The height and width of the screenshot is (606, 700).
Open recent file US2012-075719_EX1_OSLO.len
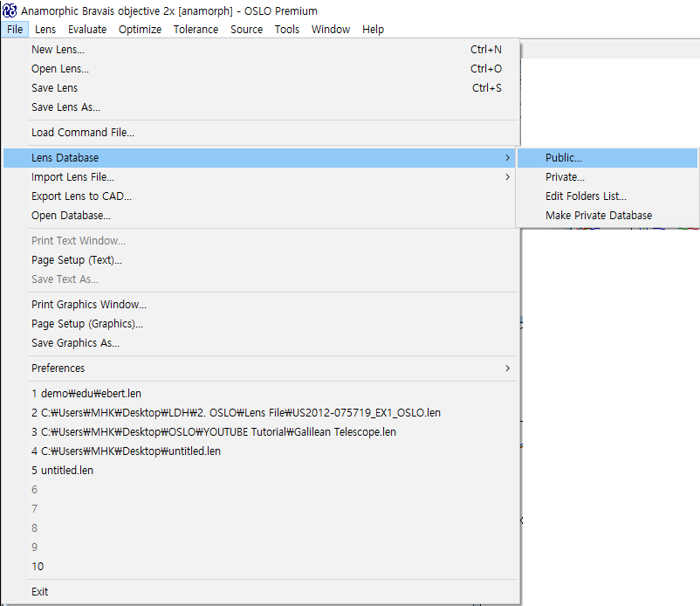(x=261, y=413)
